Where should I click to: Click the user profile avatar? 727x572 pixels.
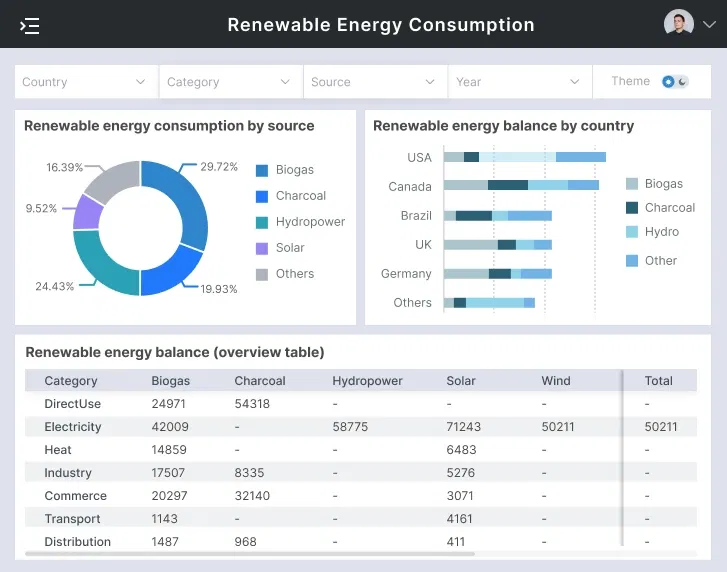tap(678, 24)
